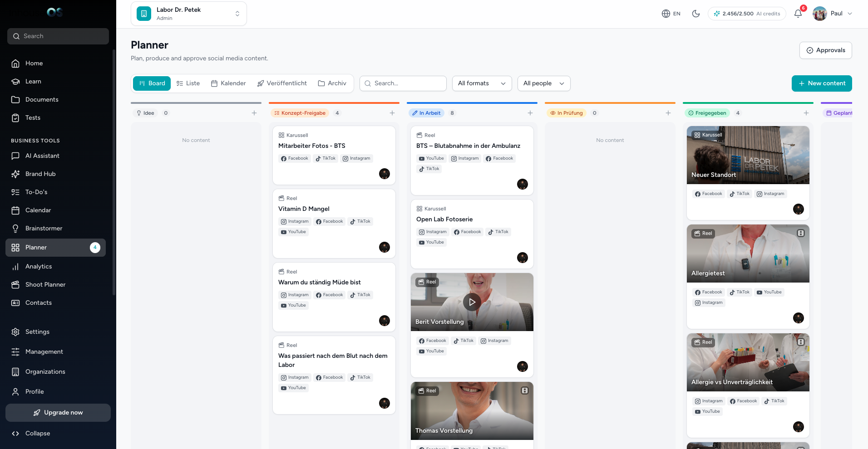
Task: Focus the planner Search field
Action: (403, 83)
